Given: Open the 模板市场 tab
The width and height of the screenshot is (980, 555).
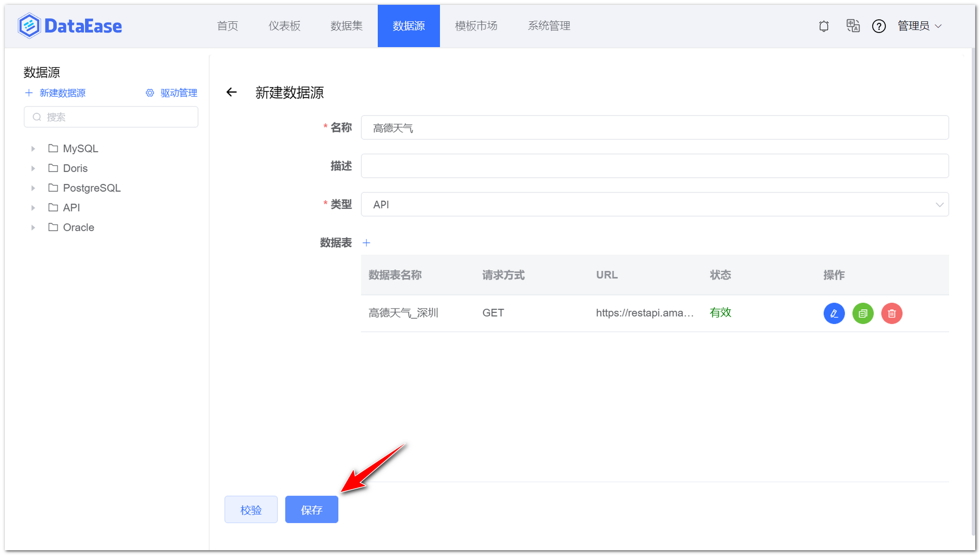Looking at the screenshot, I should [475, 26].
